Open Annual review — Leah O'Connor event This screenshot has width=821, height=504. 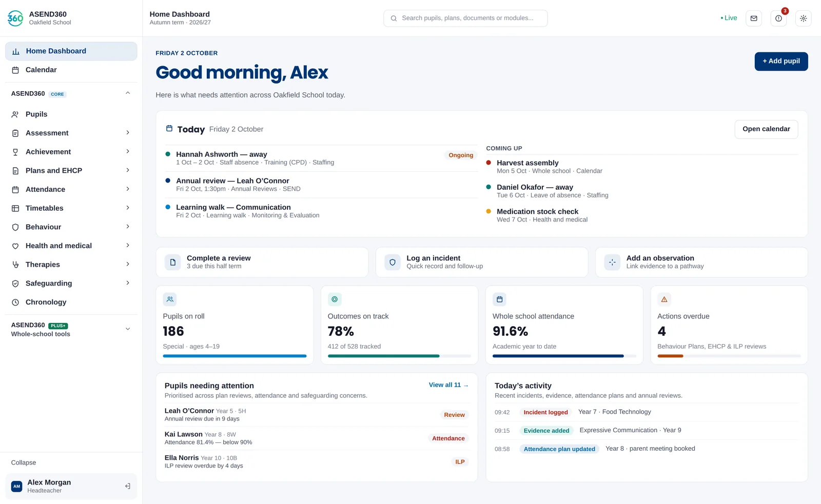pos(321,185)
